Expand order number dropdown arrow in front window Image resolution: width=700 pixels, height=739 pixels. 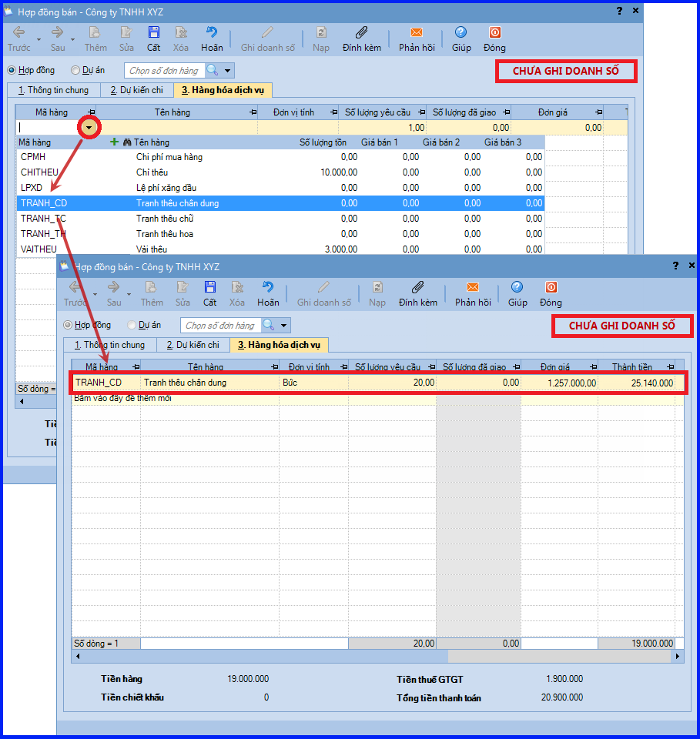coord(283,325)
